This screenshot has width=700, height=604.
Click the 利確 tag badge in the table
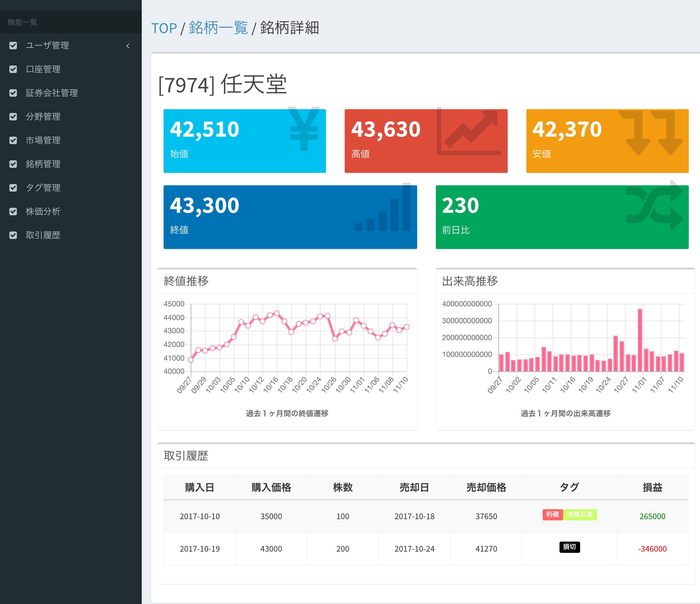click(x=553, y=515)
